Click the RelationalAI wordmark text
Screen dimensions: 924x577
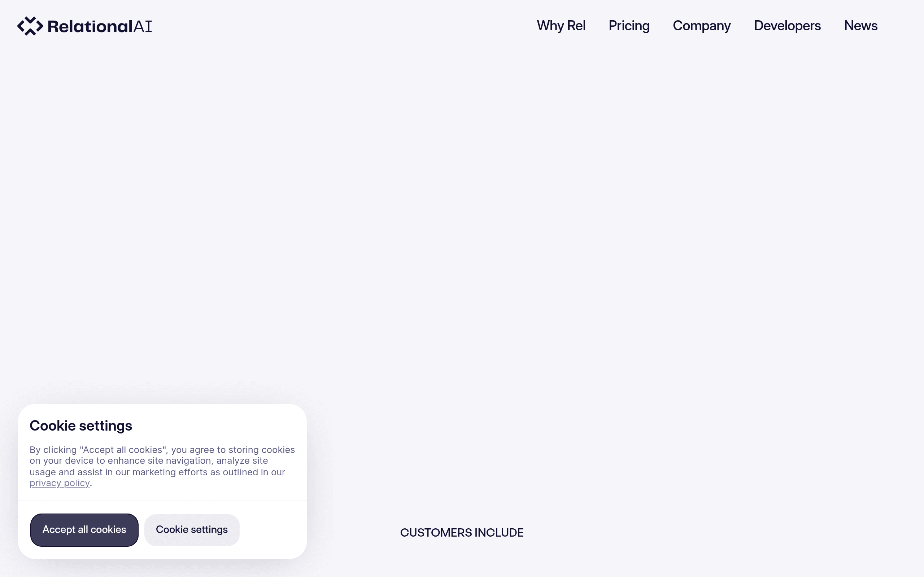(100, 26)
